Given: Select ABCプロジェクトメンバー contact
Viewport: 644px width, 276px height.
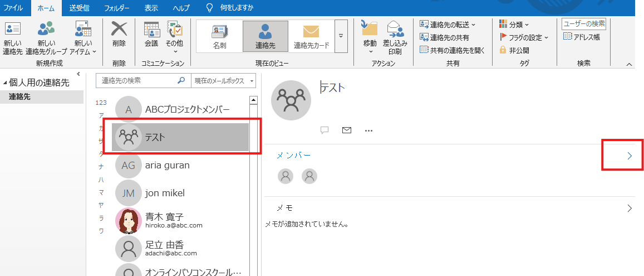Looking at the screenshot, I should pyautogui.click(x=180, y=109).
